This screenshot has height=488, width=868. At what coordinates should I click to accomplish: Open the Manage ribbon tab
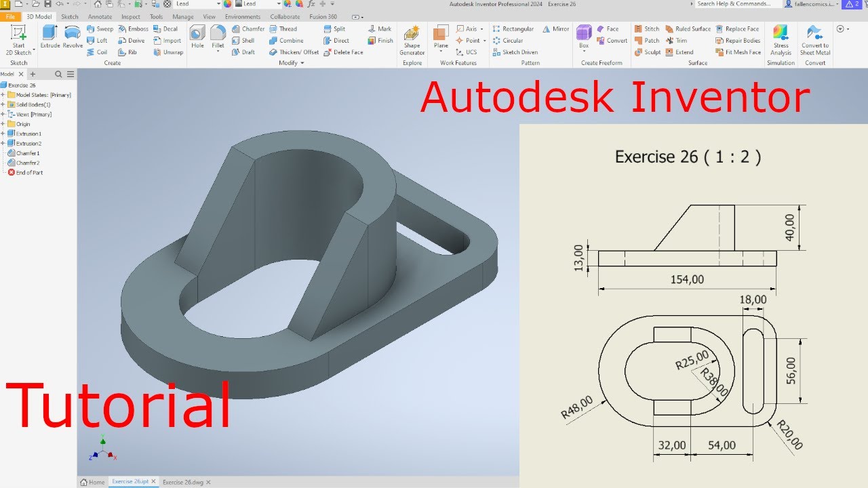(x=182, y=16)
